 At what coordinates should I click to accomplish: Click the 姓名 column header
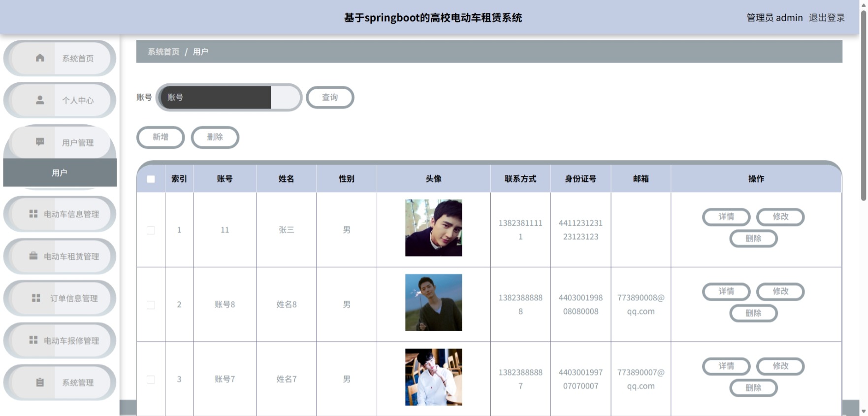pyautogui.click(x=287, y=179)
